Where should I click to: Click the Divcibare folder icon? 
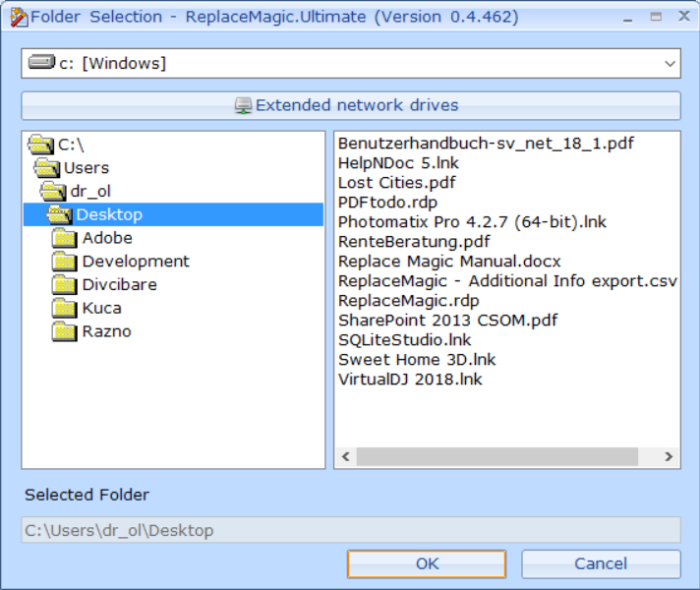click(65, 285)
